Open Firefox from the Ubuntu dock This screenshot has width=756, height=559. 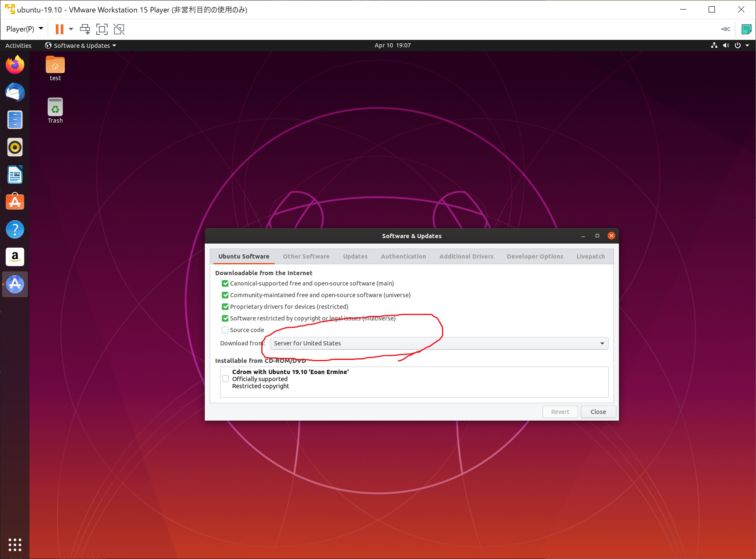[x=15, y=65]
